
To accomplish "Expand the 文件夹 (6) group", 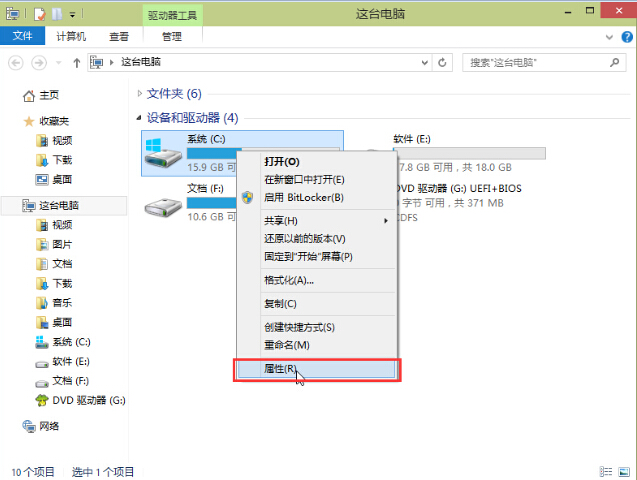I will point(139,94).
